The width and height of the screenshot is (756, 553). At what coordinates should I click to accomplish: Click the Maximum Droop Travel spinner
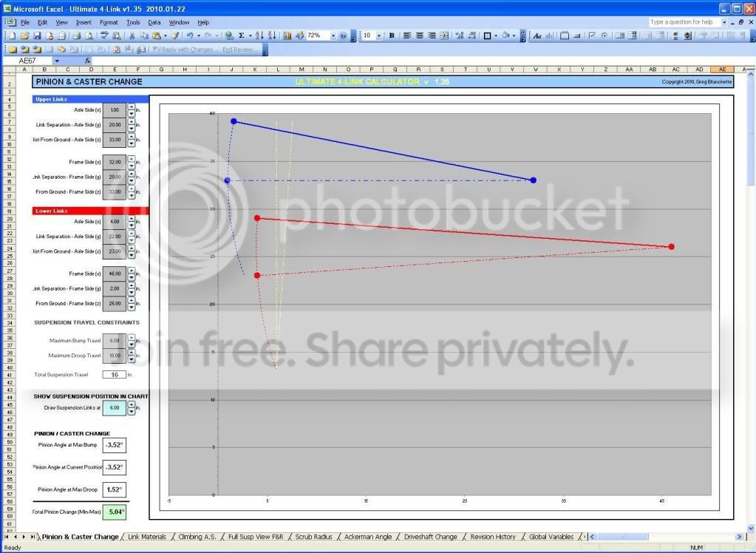(131, 356)
